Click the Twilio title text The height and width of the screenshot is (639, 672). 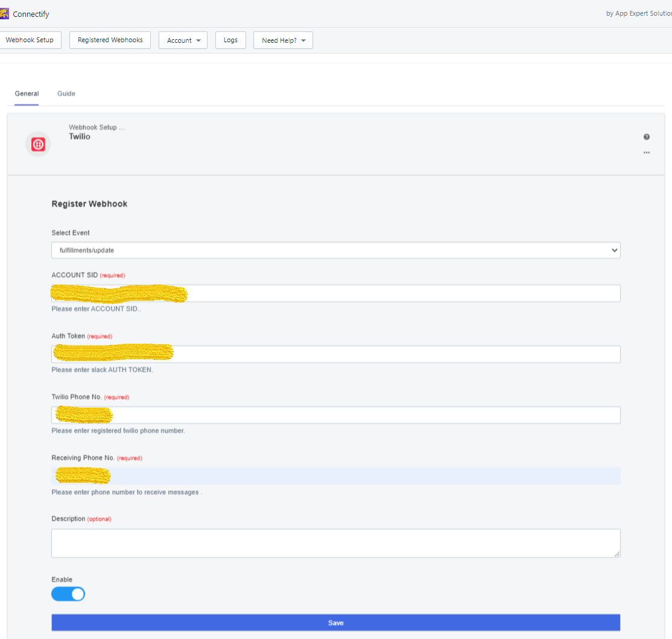coord(80,137)
